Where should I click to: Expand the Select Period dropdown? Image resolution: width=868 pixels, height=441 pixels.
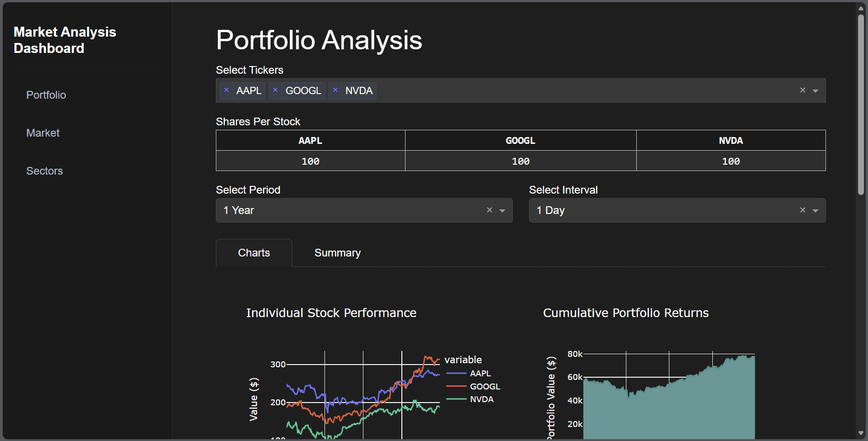pyautogui.click(x=503, y=210)
